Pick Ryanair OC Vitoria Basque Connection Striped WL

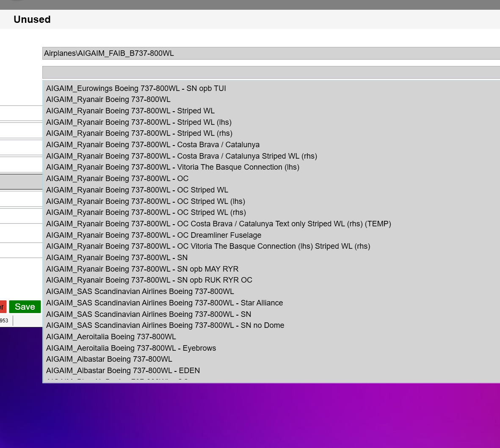tap(208, 246)
